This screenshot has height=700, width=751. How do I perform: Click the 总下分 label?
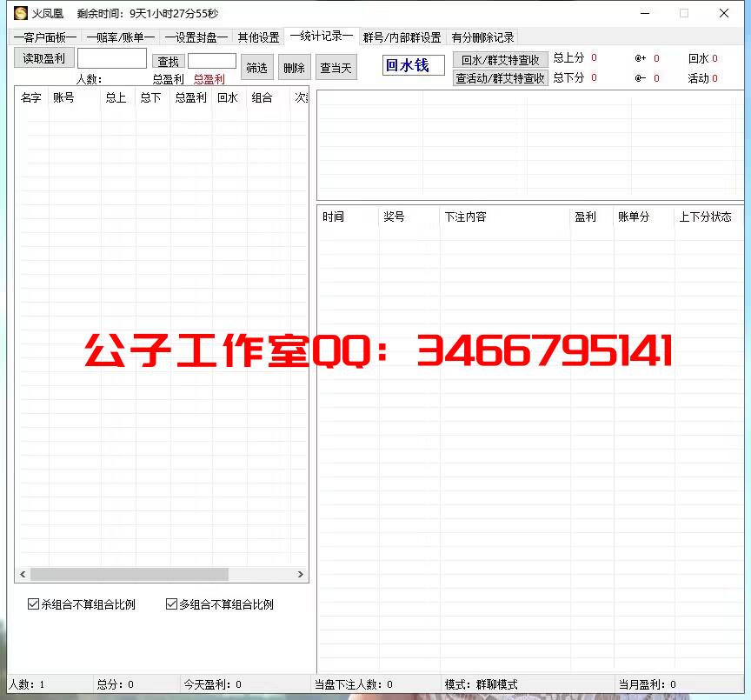pos(569,77)
